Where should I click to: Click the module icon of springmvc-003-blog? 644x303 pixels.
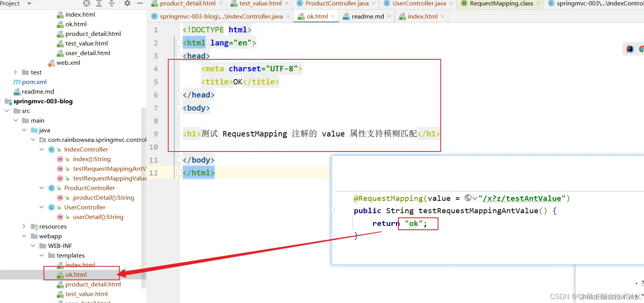pos(8,101)
